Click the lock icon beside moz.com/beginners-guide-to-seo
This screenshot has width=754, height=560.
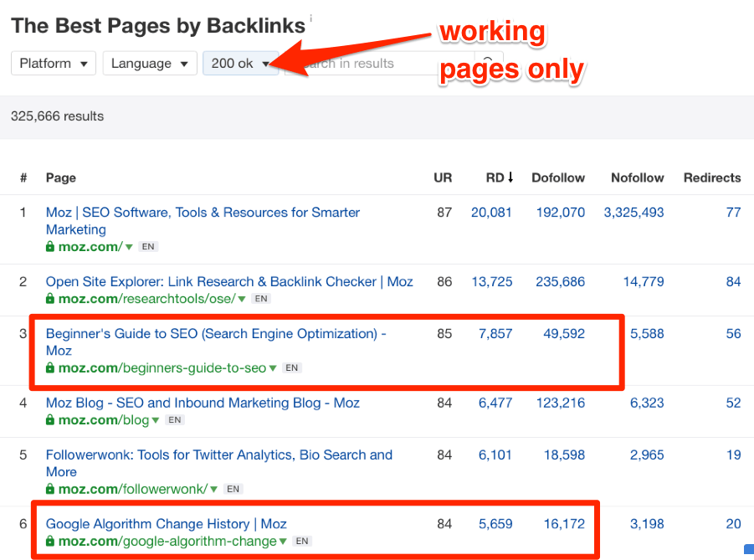[50, 368]
